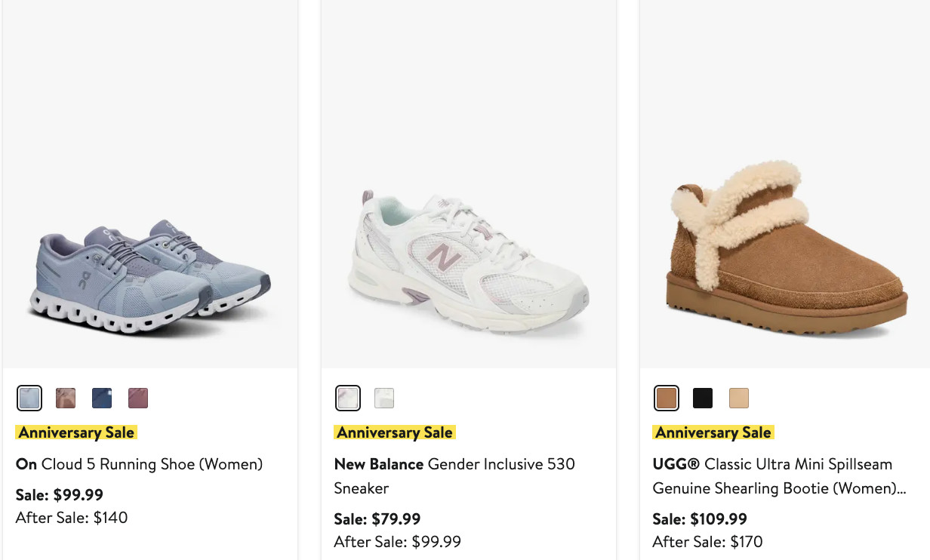Pick the navy blue On Cloud 5 swatch

tap(102, 398)
